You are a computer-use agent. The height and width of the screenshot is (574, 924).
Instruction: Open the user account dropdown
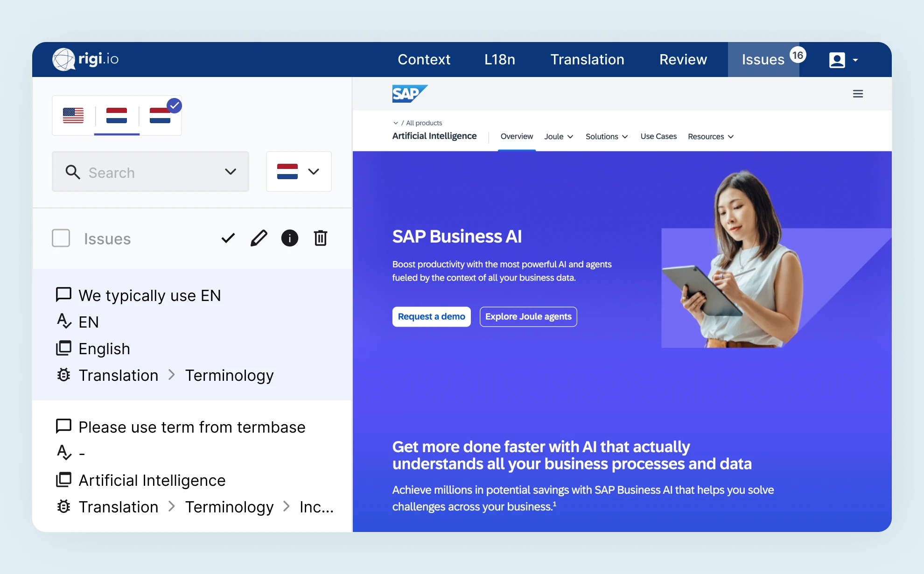(x=843, y=60)
